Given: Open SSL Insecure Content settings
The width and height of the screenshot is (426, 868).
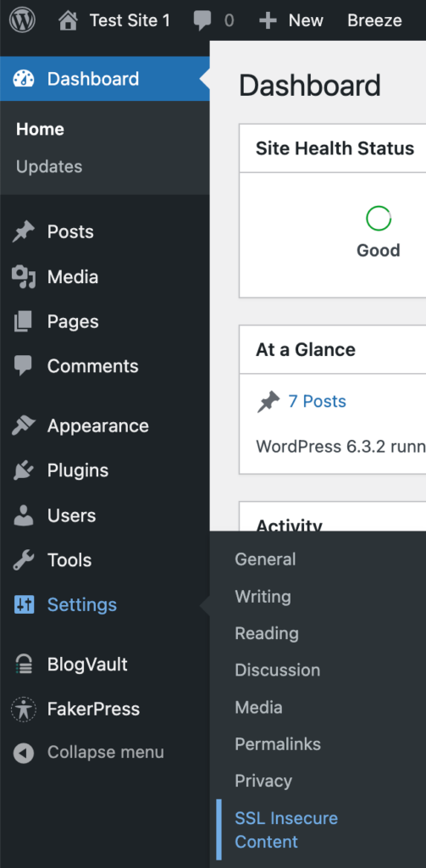Looking at the screenshot, I should coord(286,830).
